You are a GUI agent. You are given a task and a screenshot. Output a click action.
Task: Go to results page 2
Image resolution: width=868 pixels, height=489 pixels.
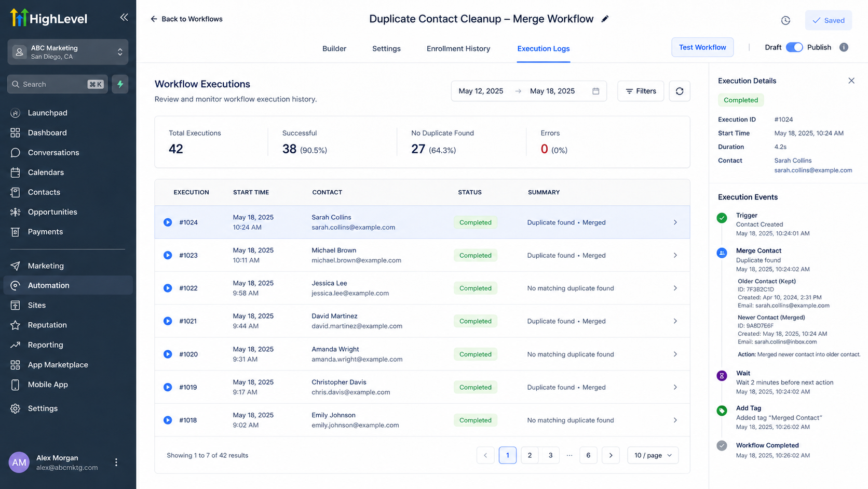(x=530, y=455)
